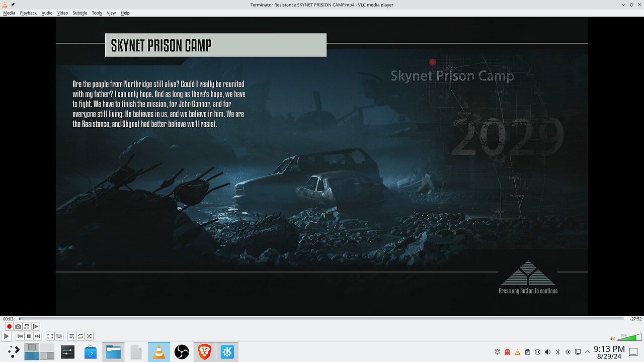
Task: Click the VLC title bar app icon
Action: pos(5,5)
